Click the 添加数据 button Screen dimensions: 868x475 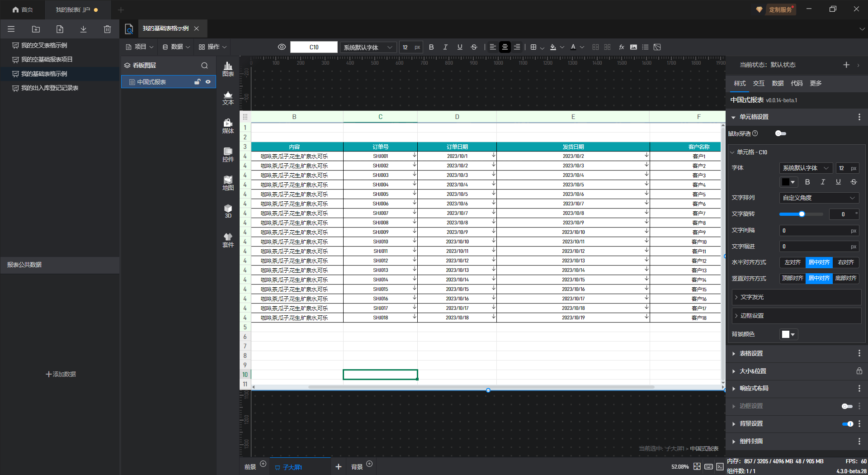[61, 374]
